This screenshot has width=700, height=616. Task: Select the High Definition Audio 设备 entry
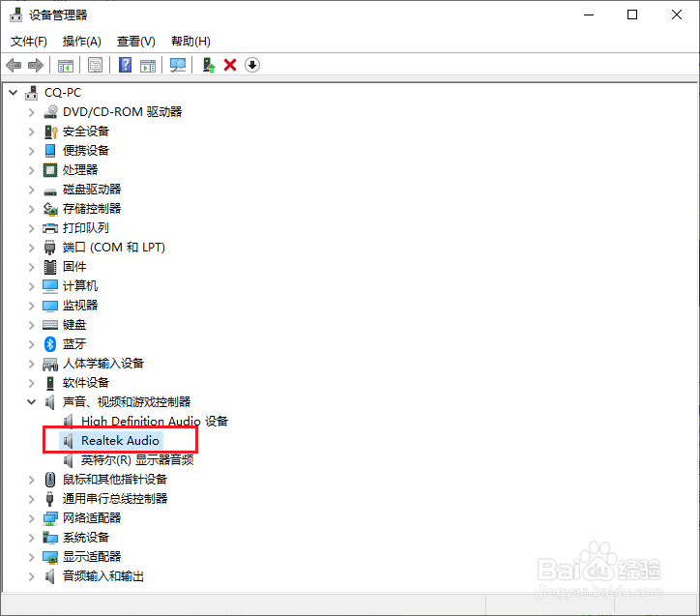[155, 422]
